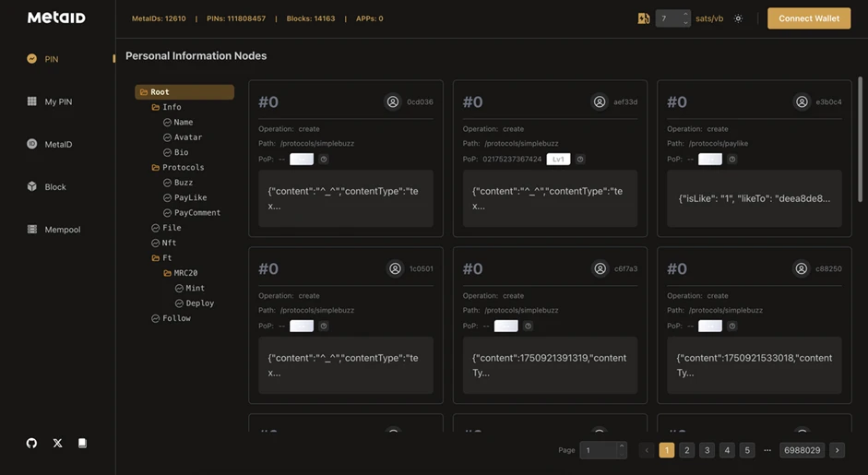Click the user icon next to e3b0c4
This screenshot has width=868, height=475.
click(x=802, y=102)
